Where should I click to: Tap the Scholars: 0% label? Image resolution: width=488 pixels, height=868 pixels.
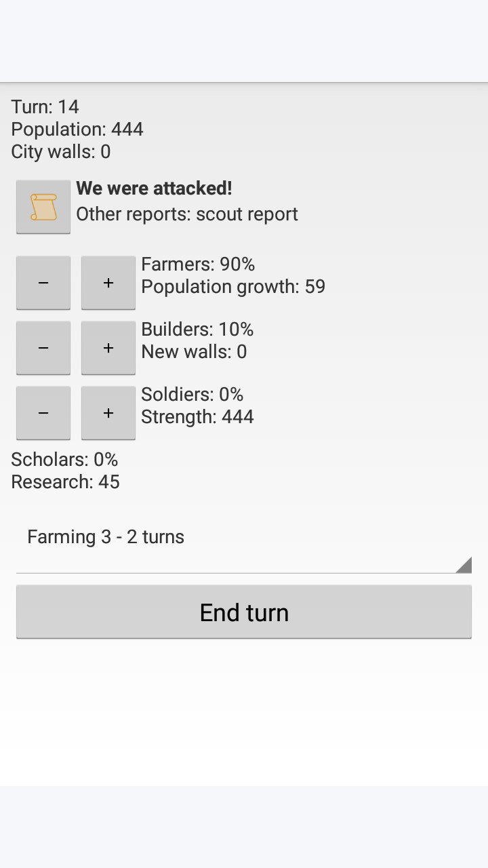(64, 460)
